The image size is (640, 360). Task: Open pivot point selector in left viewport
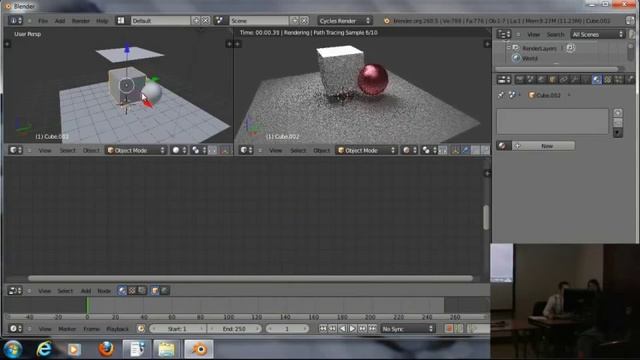tap(198, 150)
